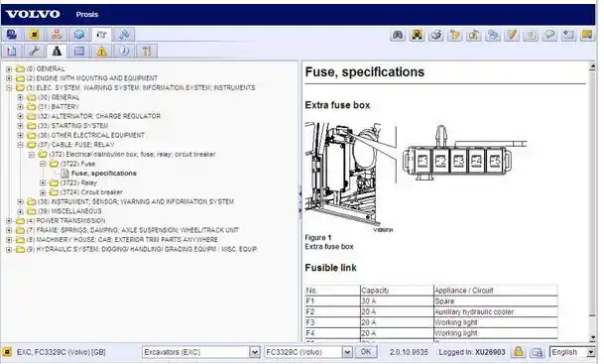Open the wrench repair tab icon
This screenshot has width=604, height=364.
(35, 51)
